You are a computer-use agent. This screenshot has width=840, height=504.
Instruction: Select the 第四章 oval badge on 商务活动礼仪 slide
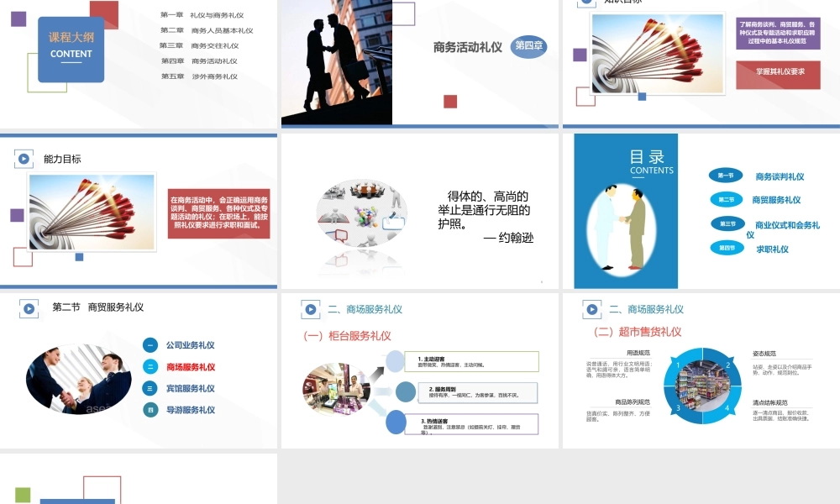[x=529, y=48]
